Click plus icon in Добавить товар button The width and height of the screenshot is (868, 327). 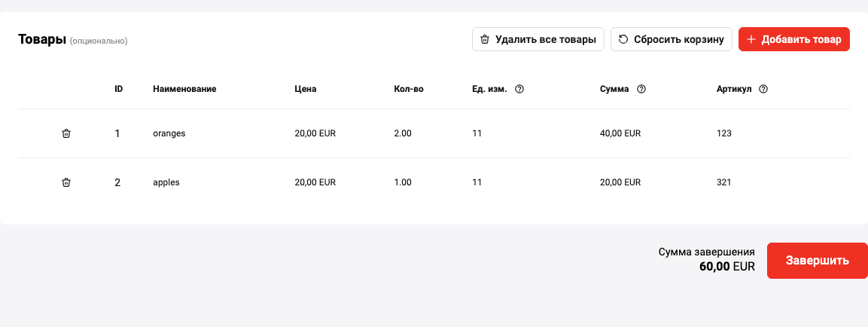(751, 39)
